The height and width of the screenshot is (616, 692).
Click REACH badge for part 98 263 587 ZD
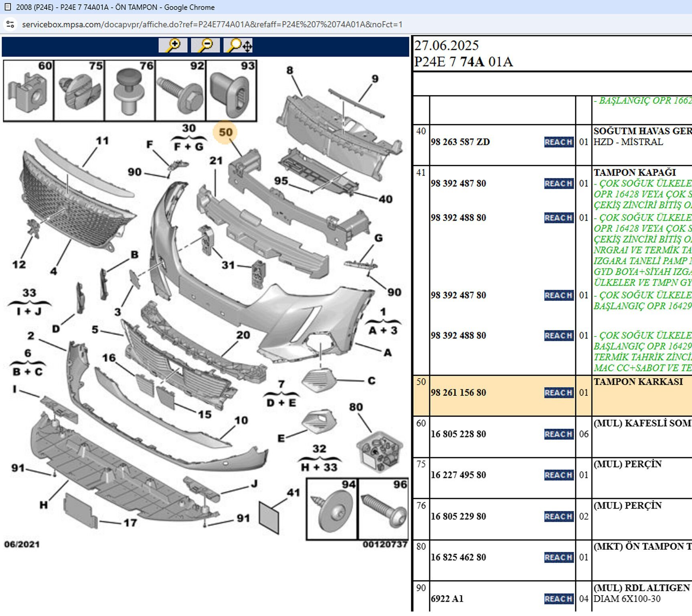pyautogui.click(x=558, y=142)
